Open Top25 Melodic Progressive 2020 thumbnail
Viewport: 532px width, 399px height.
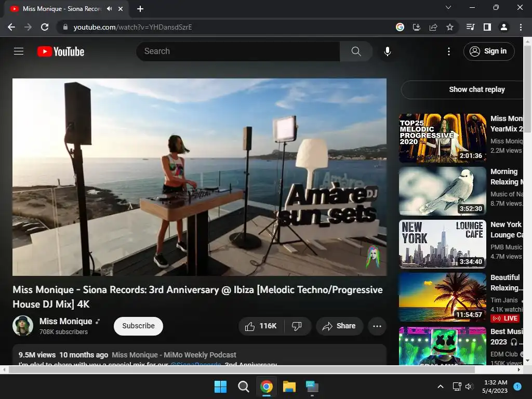click(x=443, y=138)
